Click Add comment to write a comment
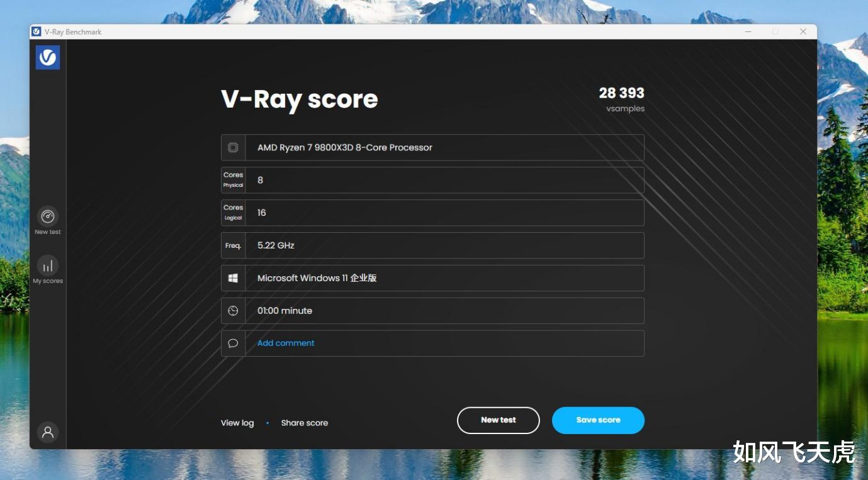The image size is (868, 480). 286,343
